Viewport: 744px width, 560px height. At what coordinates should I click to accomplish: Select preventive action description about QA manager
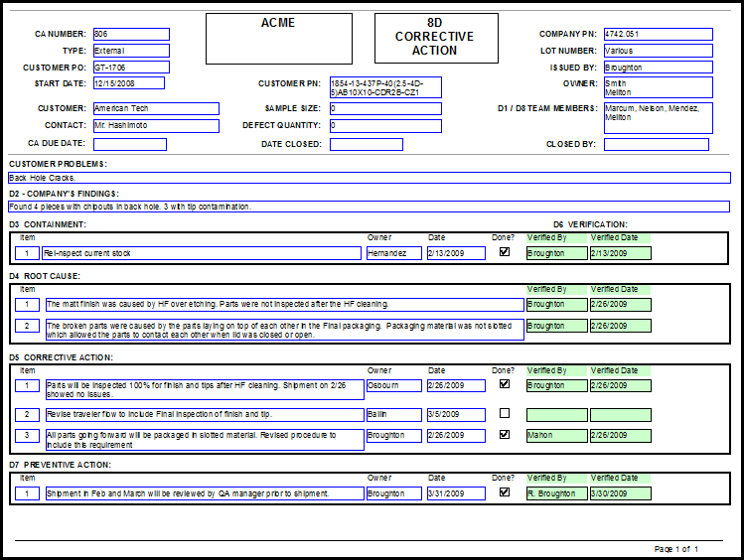[x=205, y=493]
